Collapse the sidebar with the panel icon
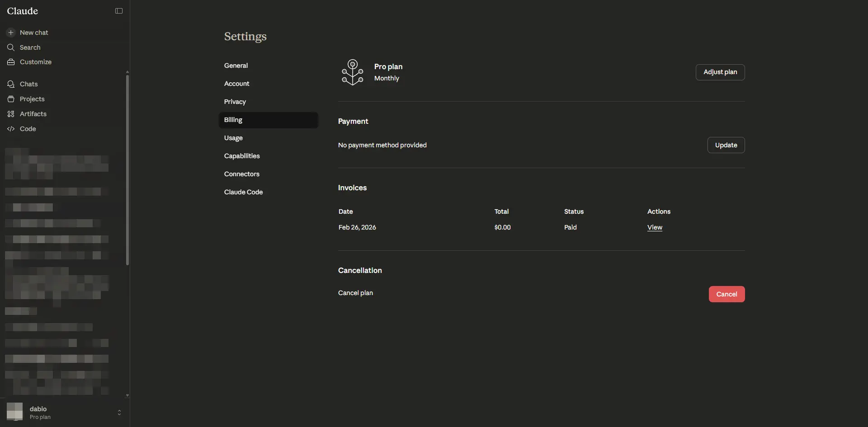Viewport: 868px width, 427px height. [119, 11]
